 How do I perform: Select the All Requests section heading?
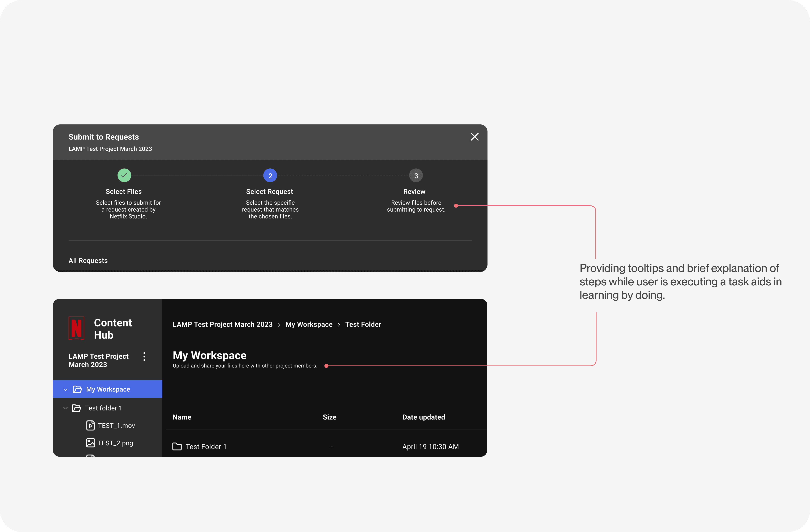88,261
